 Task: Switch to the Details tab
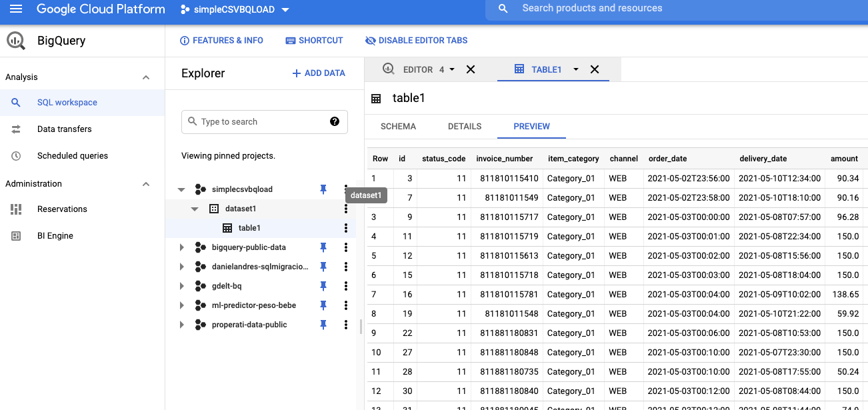[465, 127]
